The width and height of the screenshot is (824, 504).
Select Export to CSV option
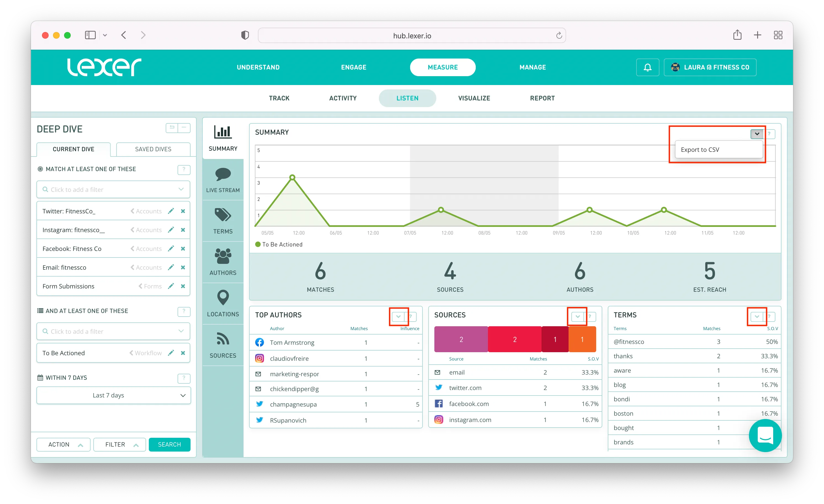pos(700,150)
